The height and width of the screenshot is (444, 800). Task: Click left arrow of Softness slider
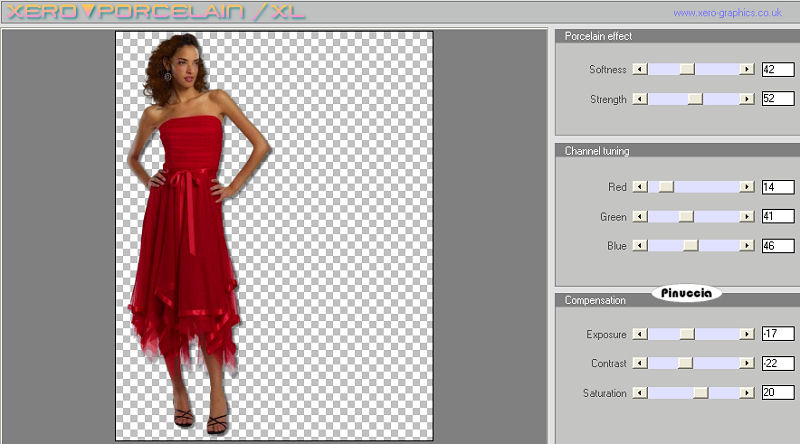[640, 69]
